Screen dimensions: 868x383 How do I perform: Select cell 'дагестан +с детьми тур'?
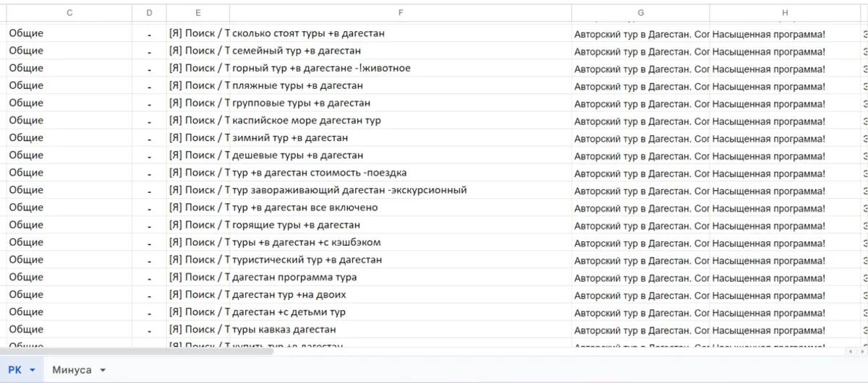coord(401,312)
